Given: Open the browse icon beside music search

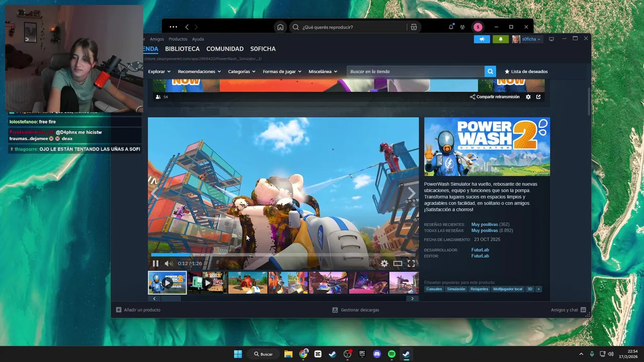Looking at the screenshot, I should 414,27.
